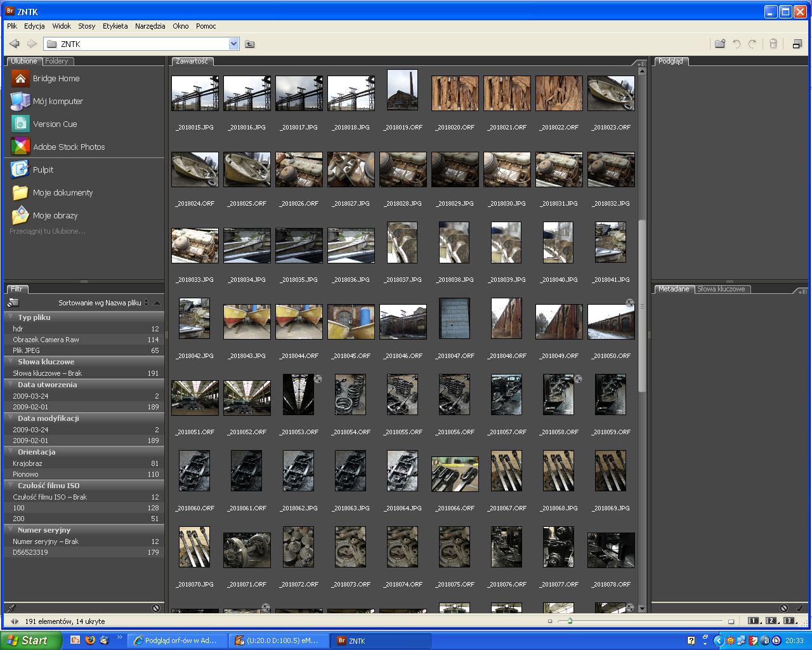Rotate selection 90° counterclockwise

click(x=737, y=44)
